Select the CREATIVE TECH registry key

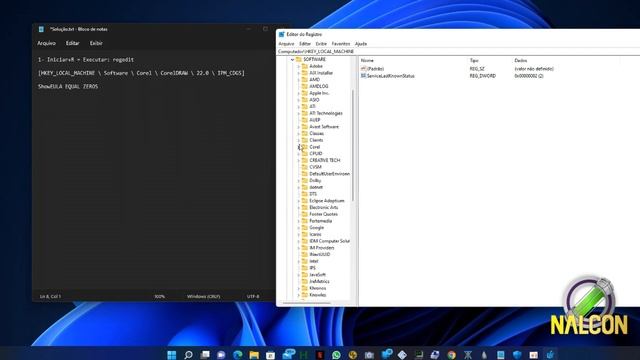pyautogui.click(x=325, y=160)
